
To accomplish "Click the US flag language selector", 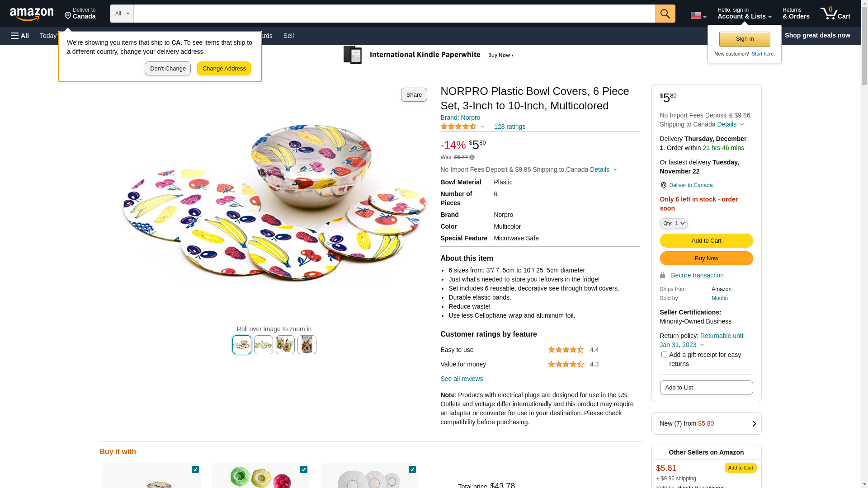I will pyautogui.click(x=698, y=15).
